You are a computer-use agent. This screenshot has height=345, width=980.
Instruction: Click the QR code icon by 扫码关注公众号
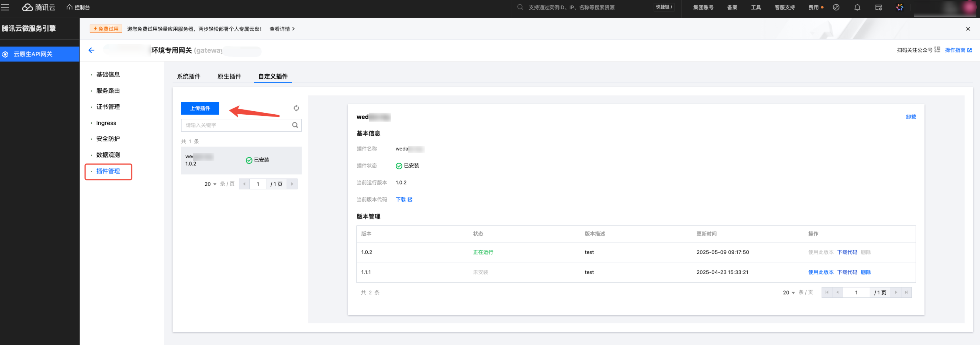937,50
